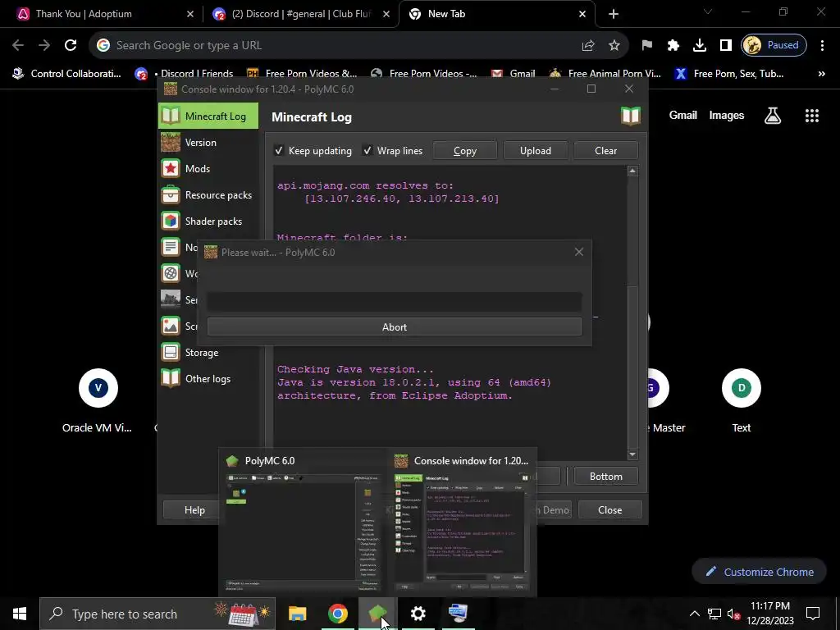
Task: Click the taskbar search box
Action: (x=157, y=614)
